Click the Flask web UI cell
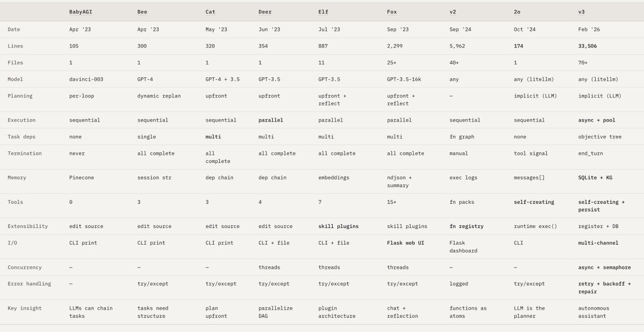The height and width of the screenshot is (332, 644). click(x=407, y=243)
